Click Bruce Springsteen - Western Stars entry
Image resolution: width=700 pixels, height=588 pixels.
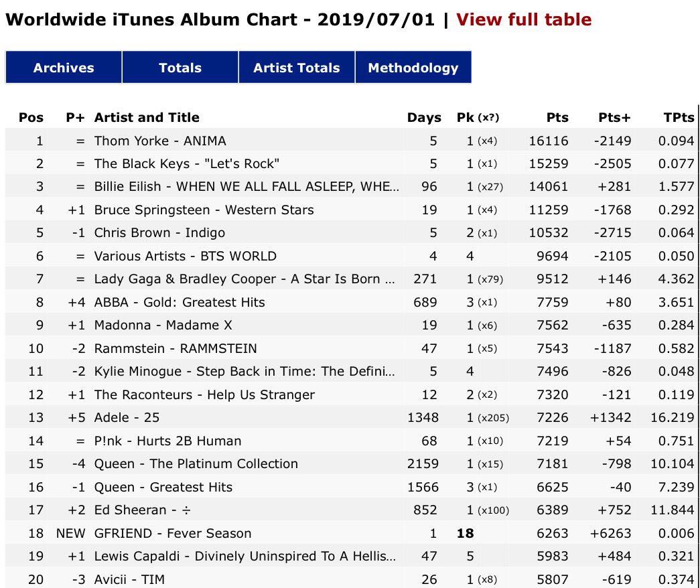(x=204, y=210)
